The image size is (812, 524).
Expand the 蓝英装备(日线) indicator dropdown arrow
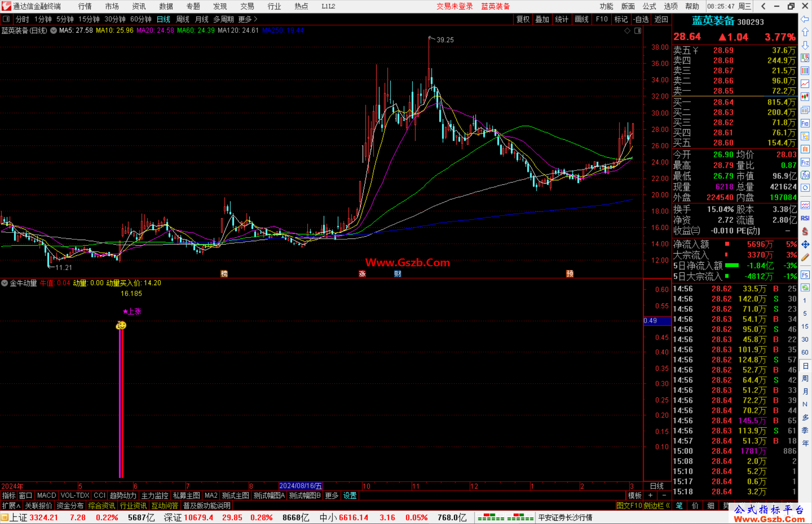pos(54,30)
